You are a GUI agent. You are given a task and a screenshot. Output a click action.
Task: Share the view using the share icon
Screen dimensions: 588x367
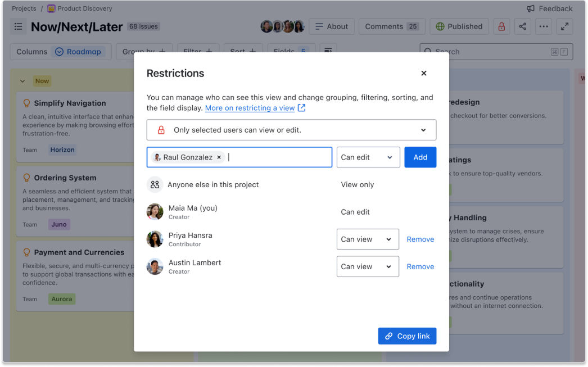click(x=522, y=26)
